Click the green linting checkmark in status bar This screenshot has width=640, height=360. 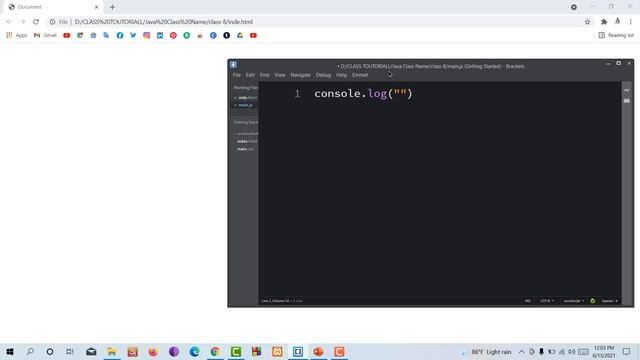[x=593, y=301]
